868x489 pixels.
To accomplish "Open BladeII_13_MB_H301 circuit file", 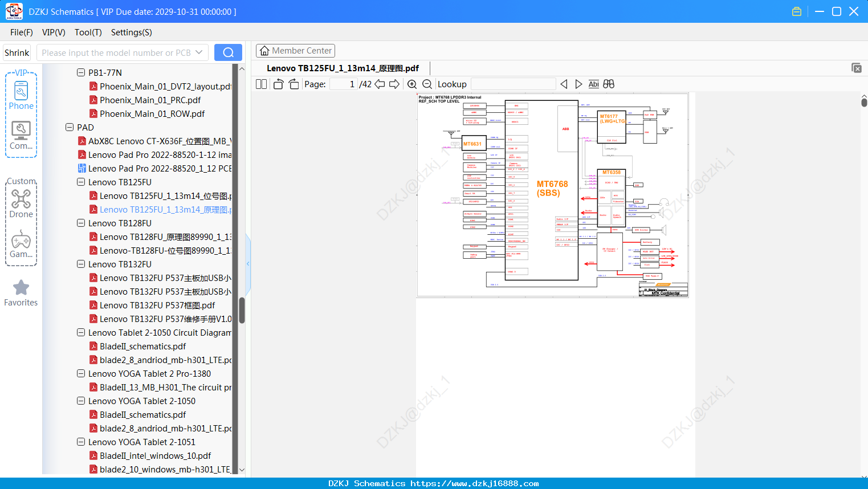I will coord(161,387).
